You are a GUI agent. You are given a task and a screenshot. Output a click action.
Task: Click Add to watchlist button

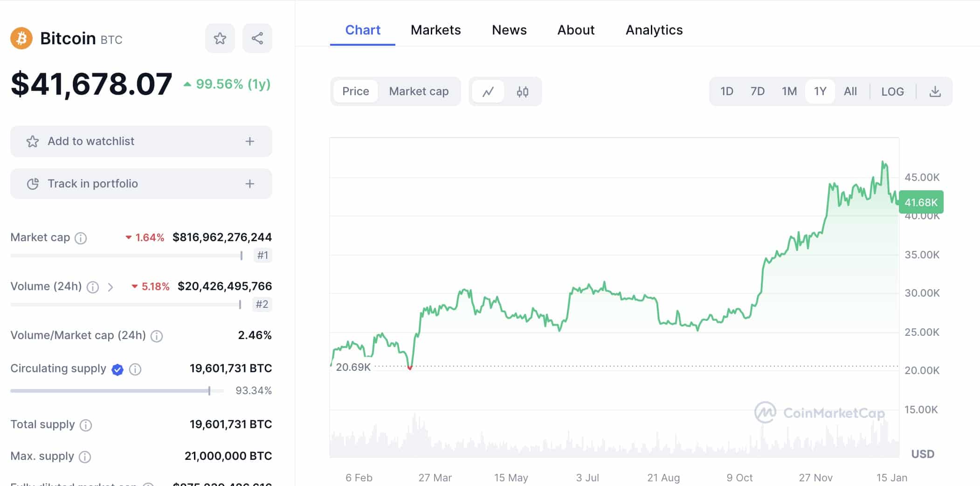(x=141, y=141)
